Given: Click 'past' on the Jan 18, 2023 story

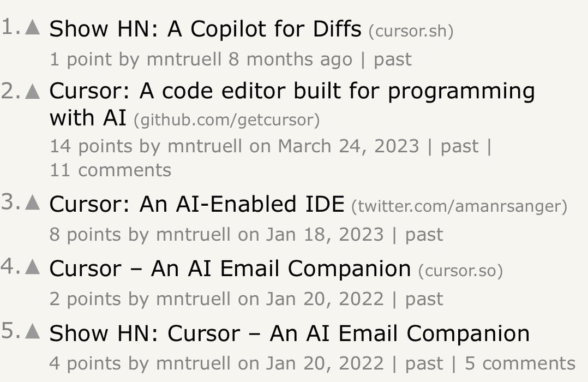Looking at the screenshot, I should point(424,235).
